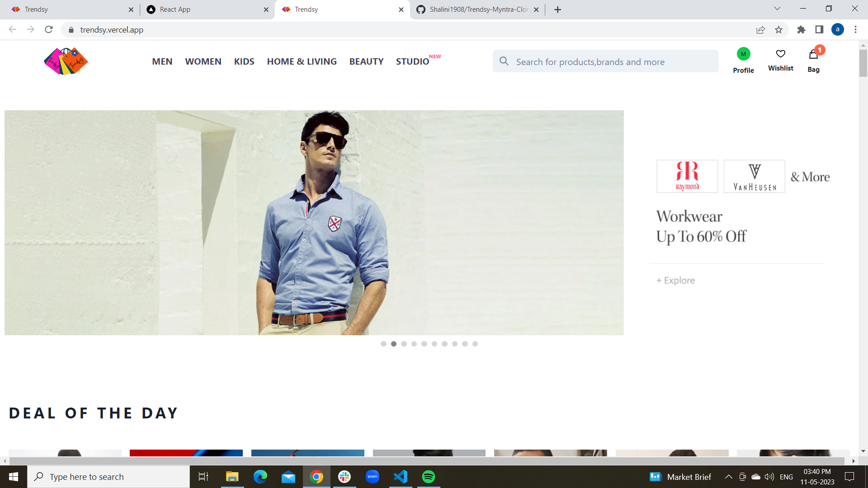Click the + Explore link
This screenshot has height=488, width=868.
675,280
